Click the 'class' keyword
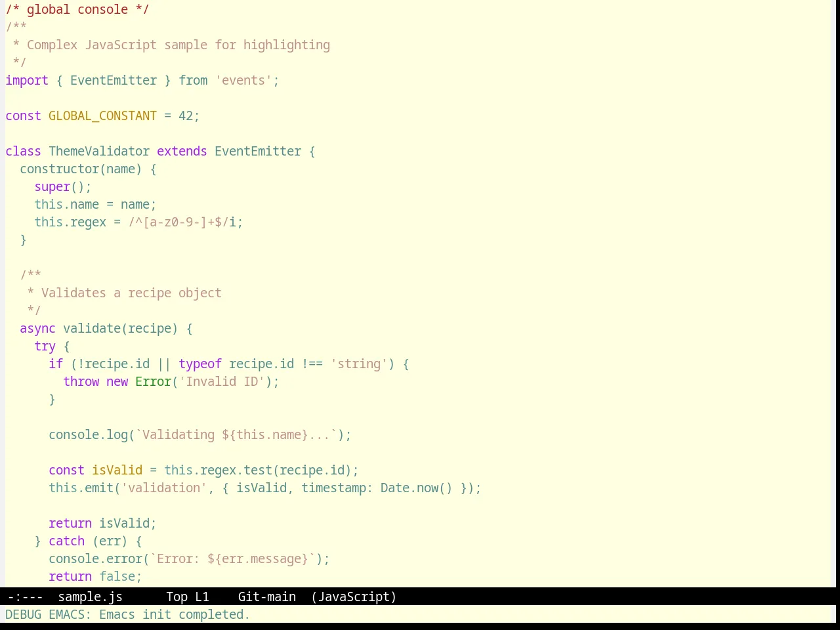The height and width of the screenshot is (630, 840). pos(23,151)
